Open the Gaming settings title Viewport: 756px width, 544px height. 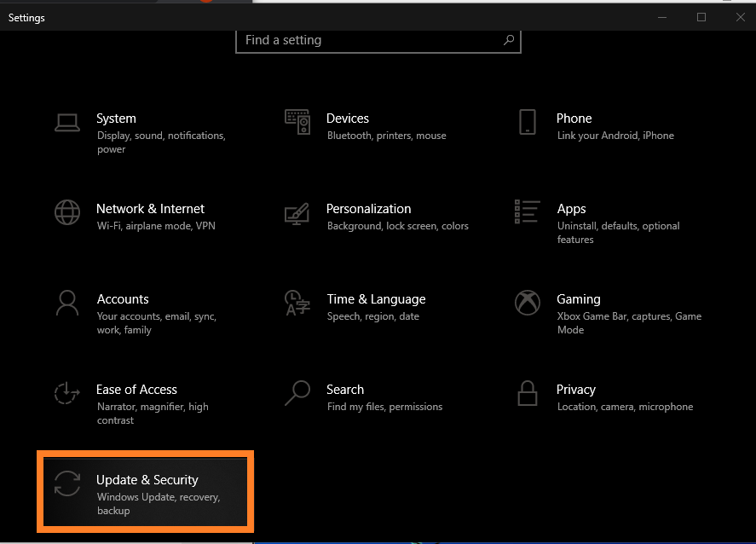coord(579,299)
